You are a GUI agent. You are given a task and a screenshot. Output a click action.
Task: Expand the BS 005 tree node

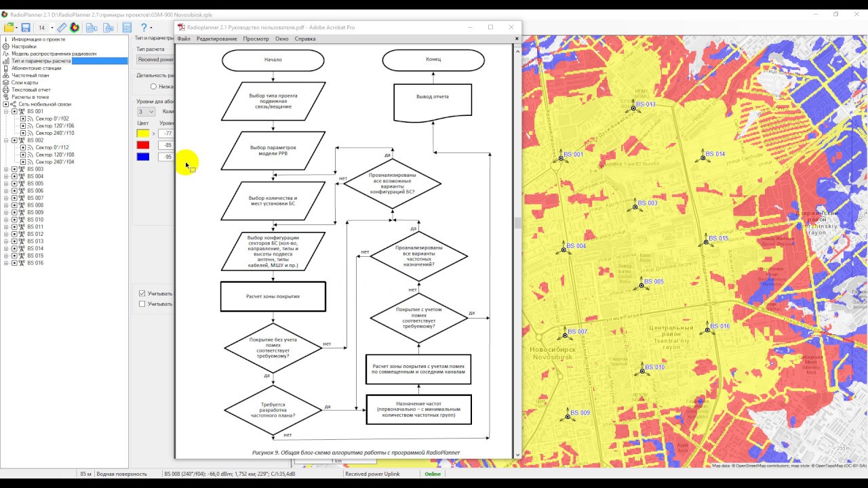click(6, 184)
